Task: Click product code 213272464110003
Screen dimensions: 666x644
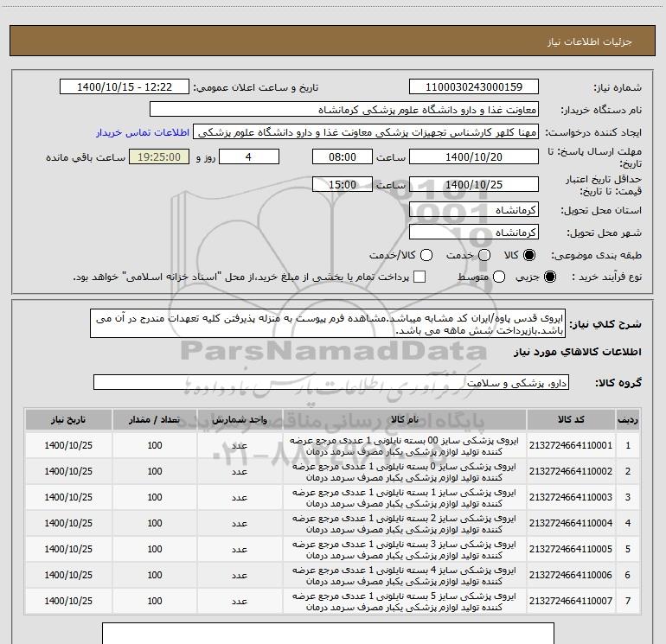Action: click(571, 497)
